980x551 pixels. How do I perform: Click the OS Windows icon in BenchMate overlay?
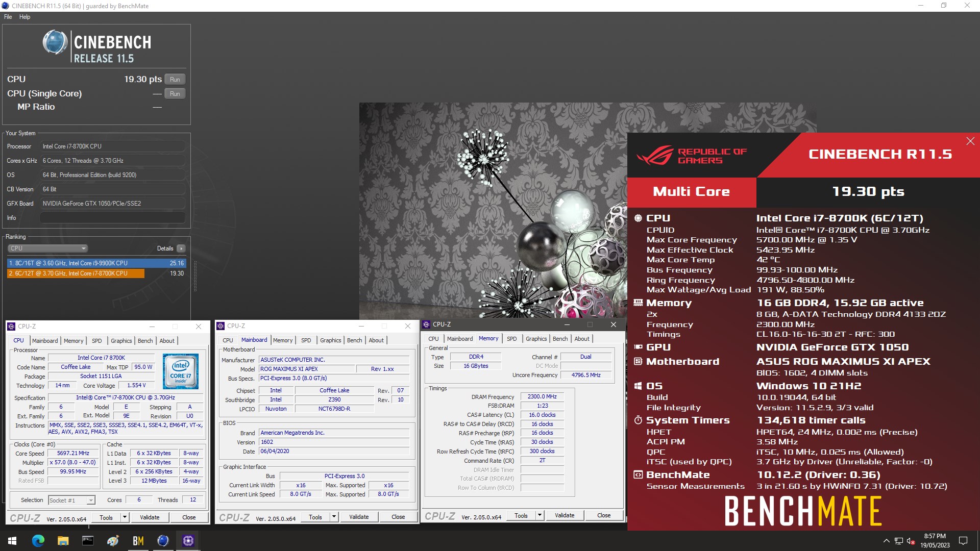pos(638,386)
